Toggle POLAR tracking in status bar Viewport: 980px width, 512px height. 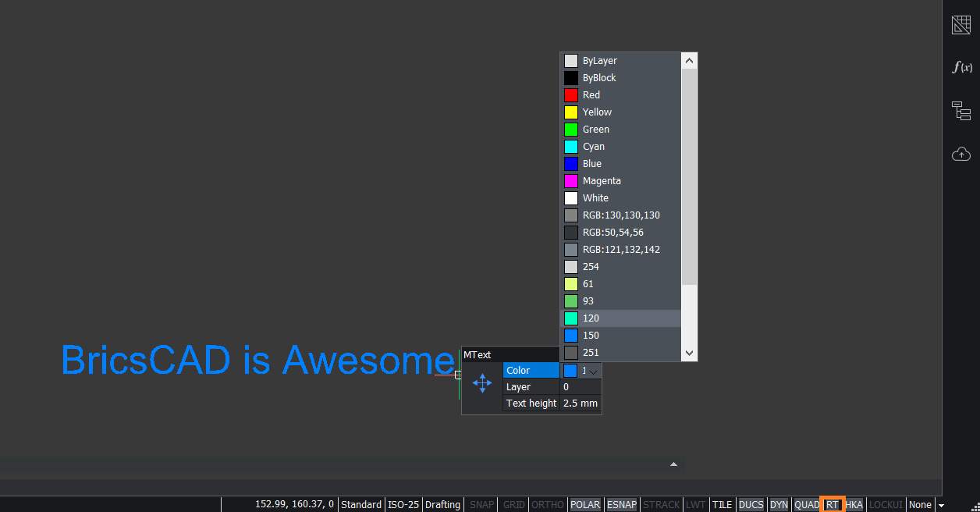(585, 505)
